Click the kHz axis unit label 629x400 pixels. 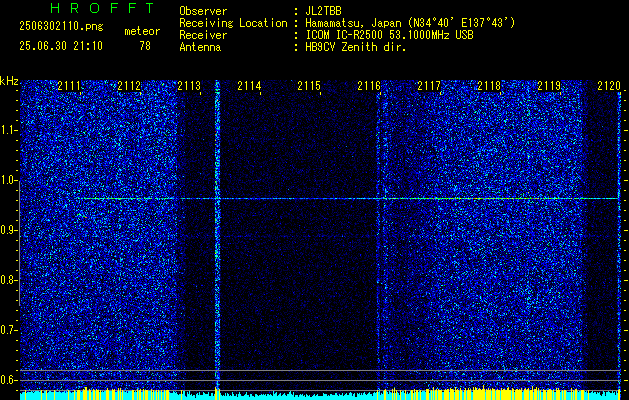pyautogui.click(x=9, y=81)
